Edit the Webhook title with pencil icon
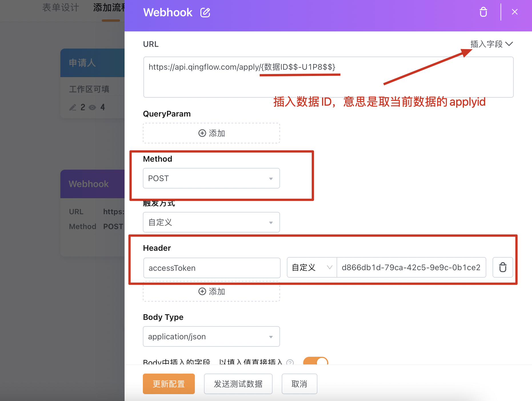532x401 pixels. click(x=205, y=13)
